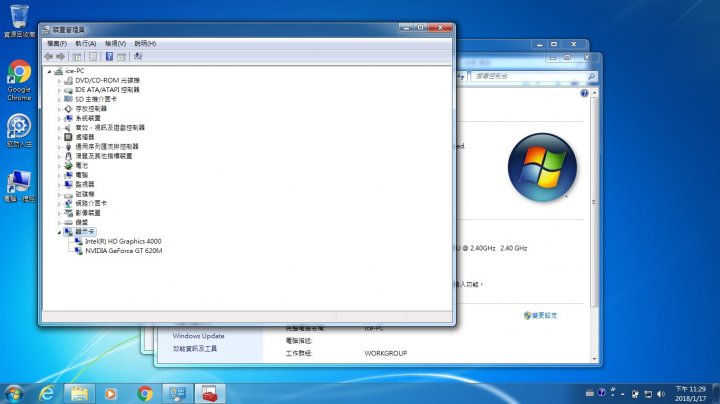Open the Recycle Bin desktop icon

pyautogui.click(x=19, y=21)
